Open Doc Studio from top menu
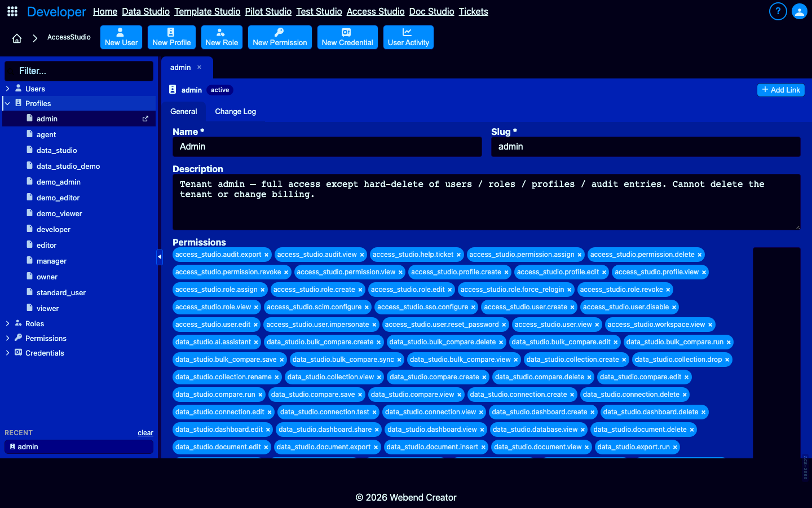Image resolution: width=812 pixels, height=508 pixels. click(x=431, y=11)
